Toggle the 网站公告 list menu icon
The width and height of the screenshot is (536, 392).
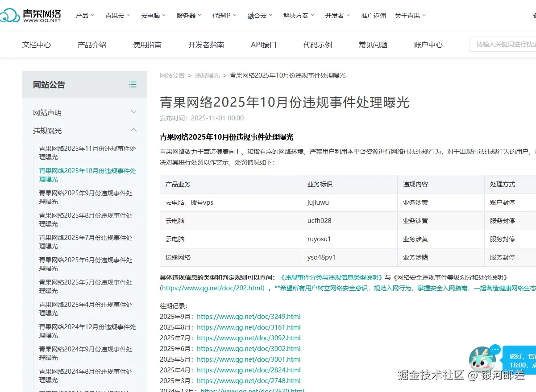133,84
